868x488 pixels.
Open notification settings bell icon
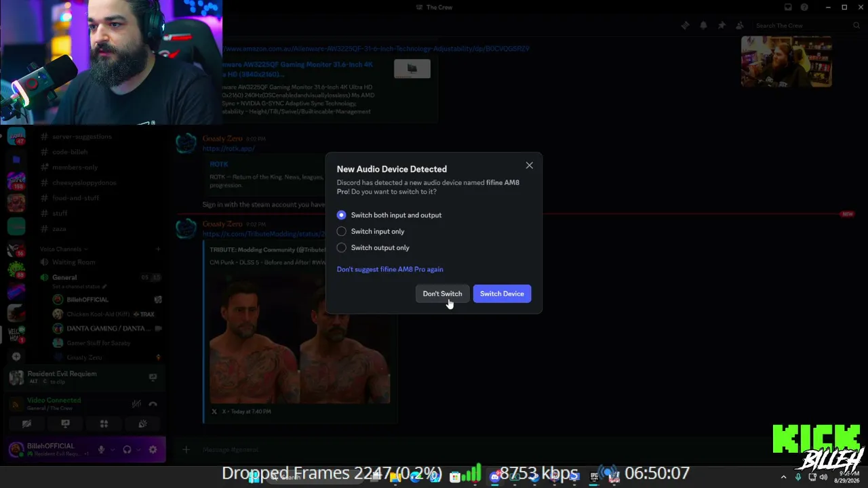point(703,26)
